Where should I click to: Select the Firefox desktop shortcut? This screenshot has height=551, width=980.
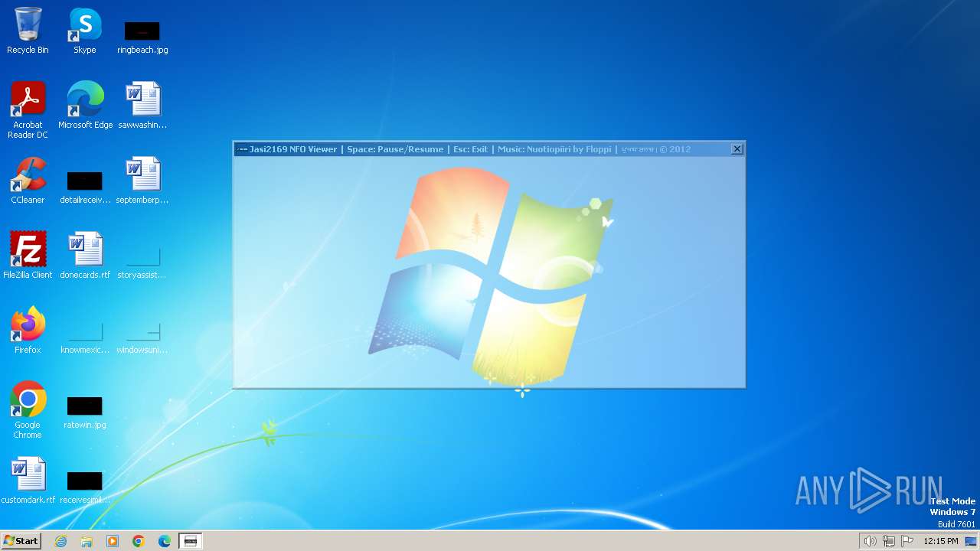coord(28,330)
